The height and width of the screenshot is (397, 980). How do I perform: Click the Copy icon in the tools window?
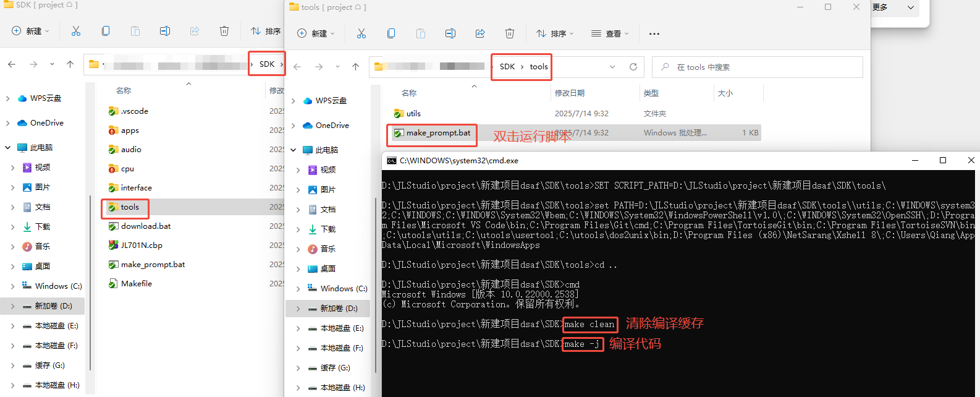coord(391,33)
